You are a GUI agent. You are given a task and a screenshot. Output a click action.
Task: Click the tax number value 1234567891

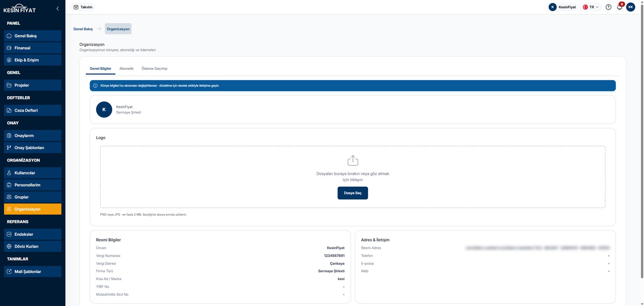pyautogui.click(x=334, y=256)
